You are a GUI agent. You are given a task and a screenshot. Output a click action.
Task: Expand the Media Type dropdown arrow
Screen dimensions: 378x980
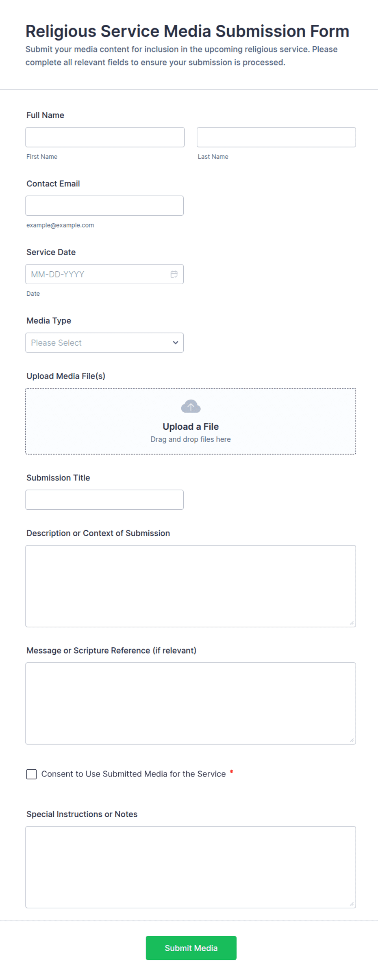coord(176,343)
